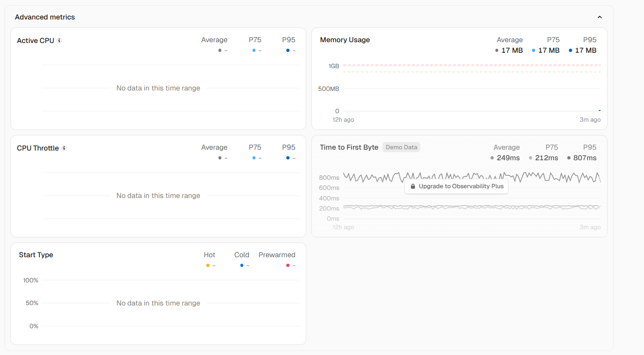The height and width of the screenshot is (355, 644).
Task: Click the Demo Data badge
Action: [401, 147]
